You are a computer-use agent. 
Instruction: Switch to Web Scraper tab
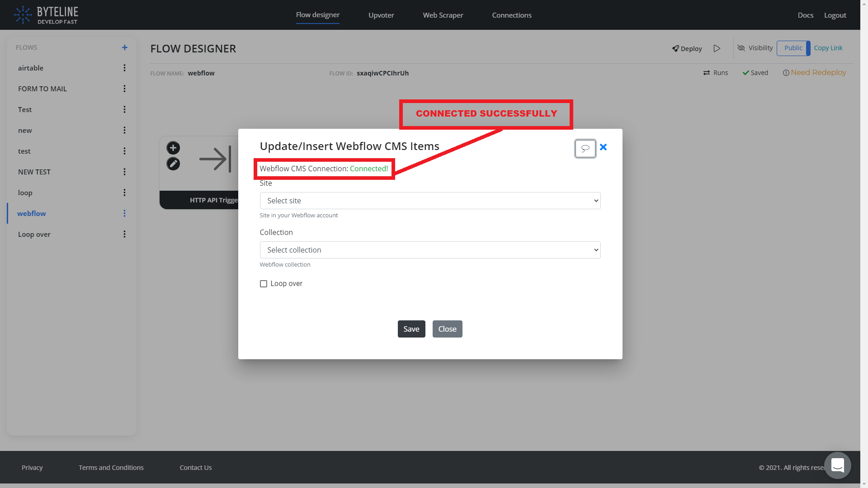(443, 15)
